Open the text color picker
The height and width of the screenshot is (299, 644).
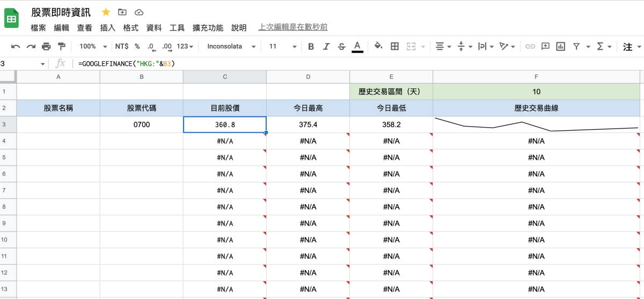point(357,47)
